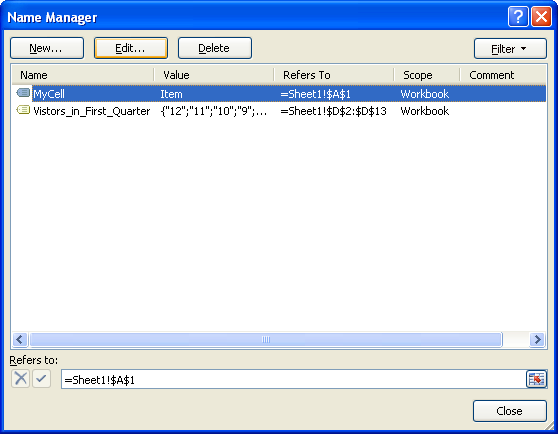The width and height of the screenshot is (558, 434).
Task: Open the Help question mark button
Action: [x=518, y=16]
